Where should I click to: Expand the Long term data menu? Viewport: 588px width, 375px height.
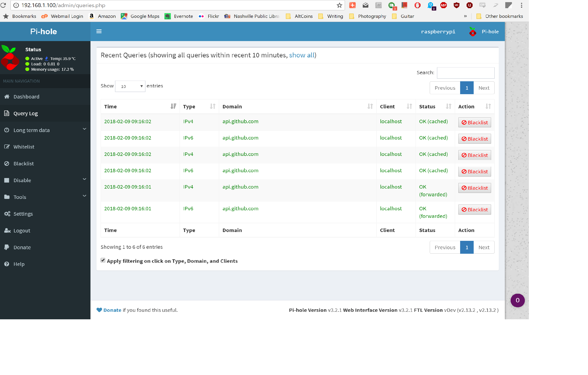coord(45,130)
